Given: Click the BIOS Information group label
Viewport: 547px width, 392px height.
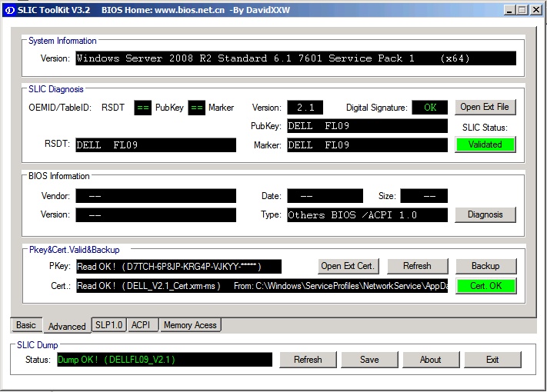Looking at the screenshot, I should point(59,176).
